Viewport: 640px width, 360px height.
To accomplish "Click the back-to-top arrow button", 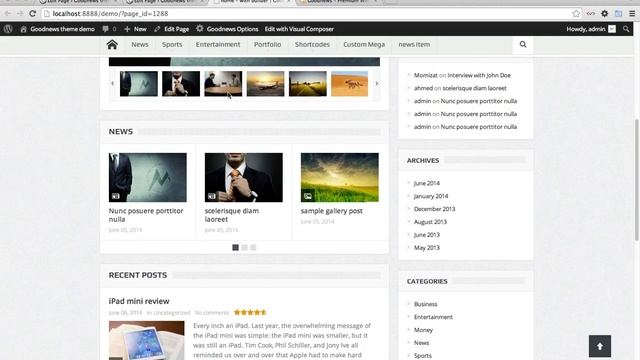I will pos(600,346).
